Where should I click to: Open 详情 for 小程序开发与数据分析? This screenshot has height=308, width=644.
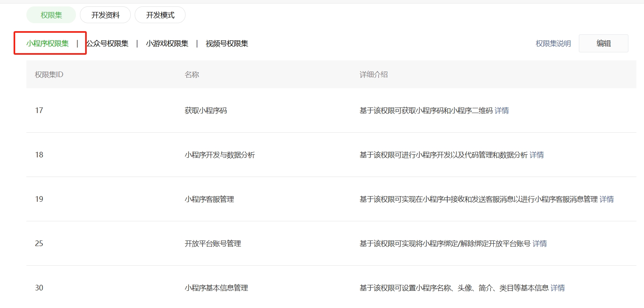(x=537, y=155)
